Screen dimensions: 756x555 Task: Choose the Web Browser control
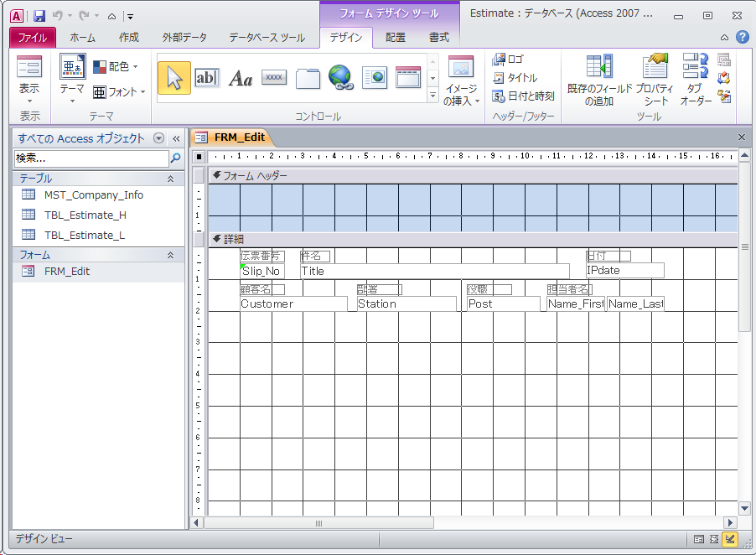click(x=375, y=78)
